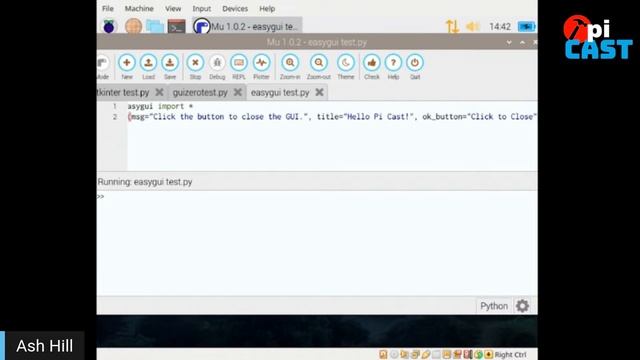Click the 14:42 clock

tap(500, 27)
